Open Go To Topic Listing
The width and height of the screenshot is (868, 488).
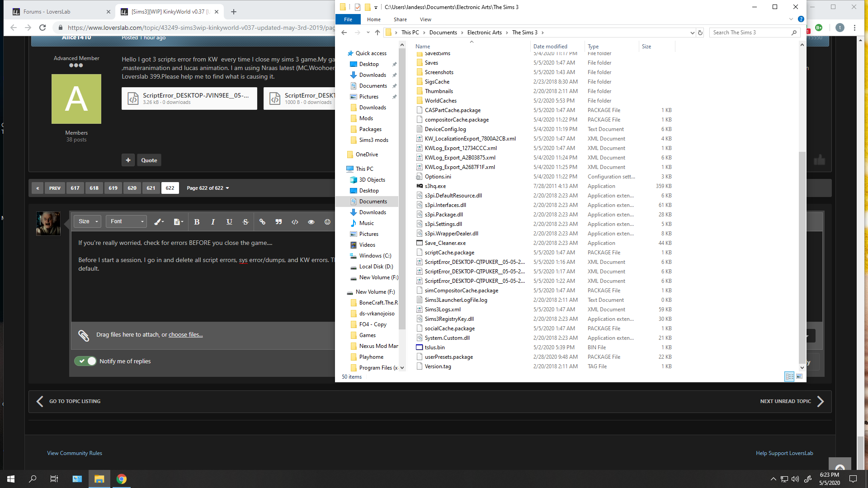coord(69,401)
